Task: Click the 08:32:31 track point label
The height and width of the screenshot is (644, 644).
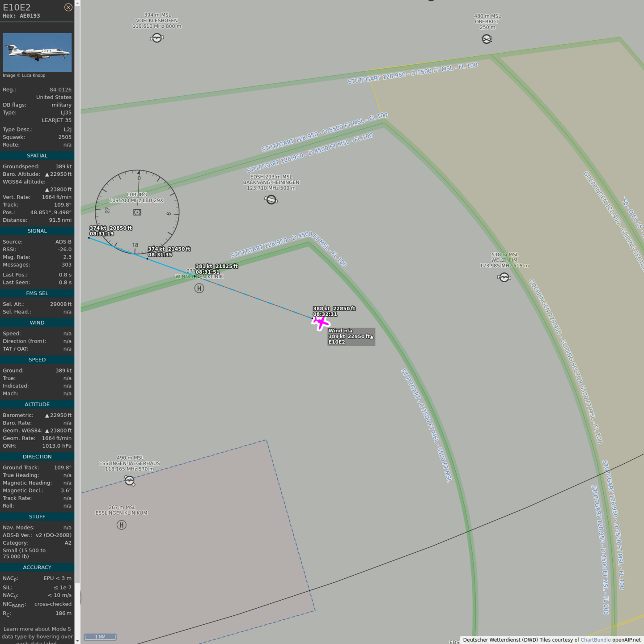Action: pyautogui.click(x=325, y=314)
